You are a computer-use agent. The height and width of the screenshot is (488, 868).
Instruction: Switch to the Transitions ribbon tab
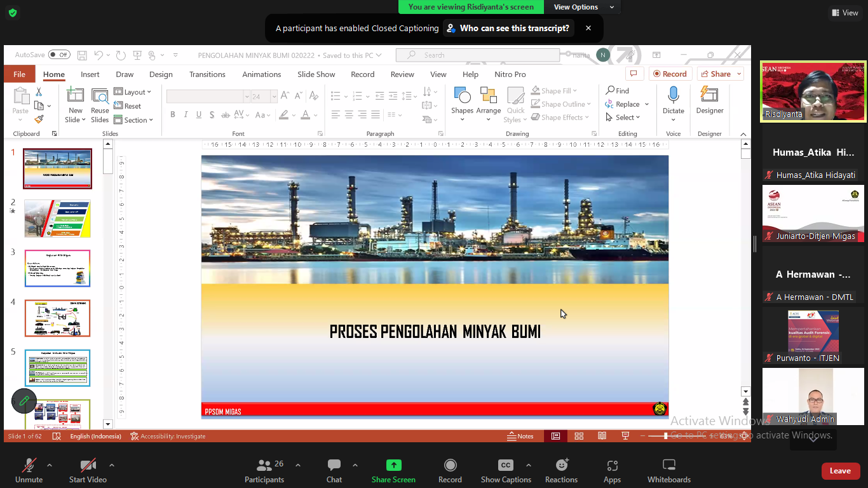click(207, 74)
